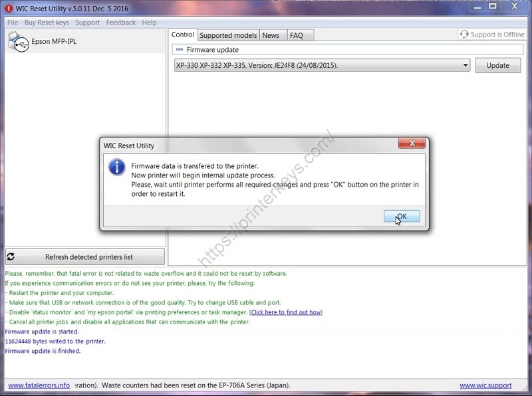Open the File menu
Image resolution: width=532 pixels, height=396 pixels.
(x=11, y=22)
